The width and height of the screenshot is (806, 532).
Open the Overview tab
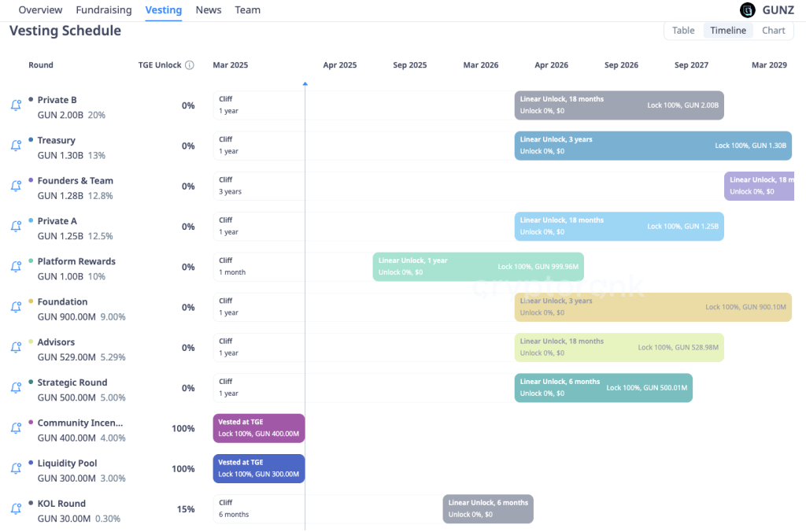40,9
